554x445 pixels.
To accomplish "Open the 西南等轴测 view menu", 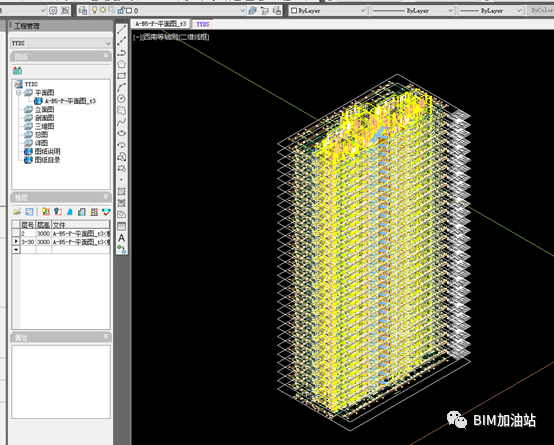I will [161, 37].
